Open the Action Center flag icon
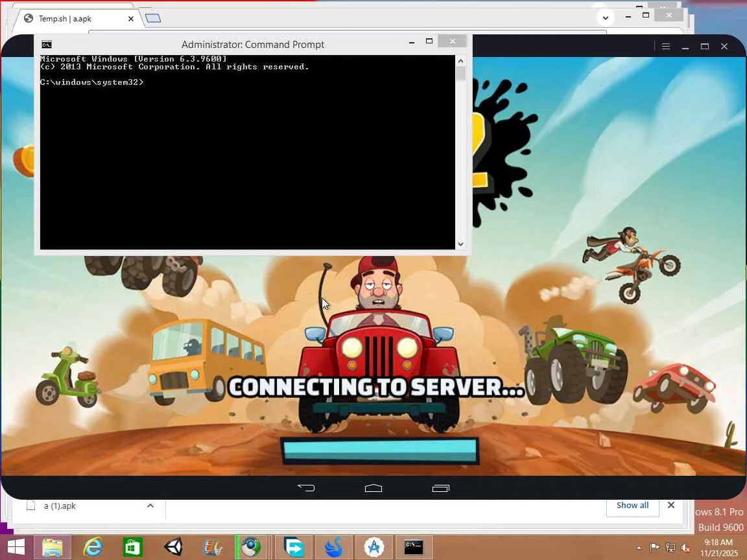The image size is (747, 560). [x=654, y=548]
